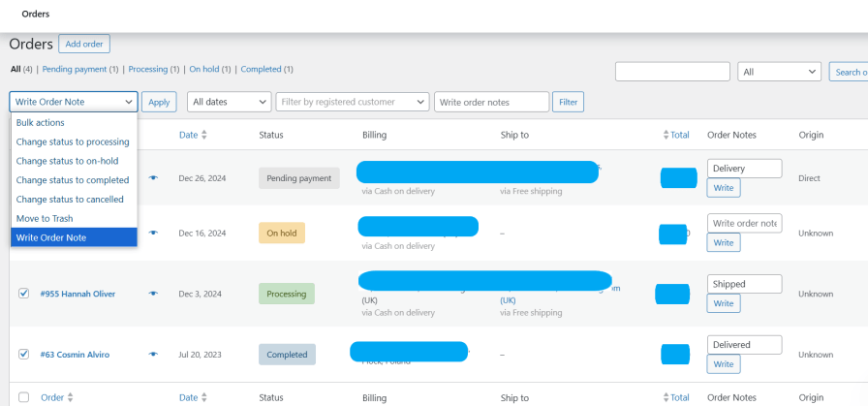Screen dimensions: 868x406
Task: Click the Search orders button
Action: 849,72
